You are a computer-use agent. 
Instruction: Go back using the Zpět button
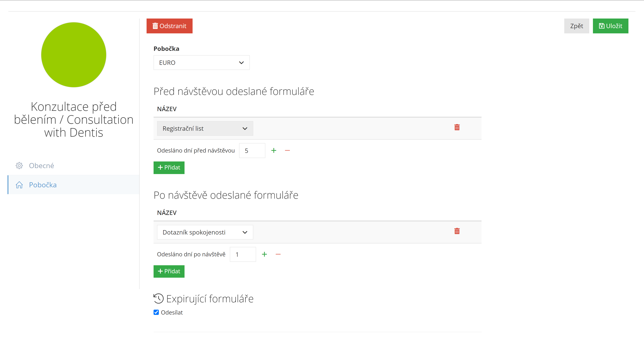576,26
